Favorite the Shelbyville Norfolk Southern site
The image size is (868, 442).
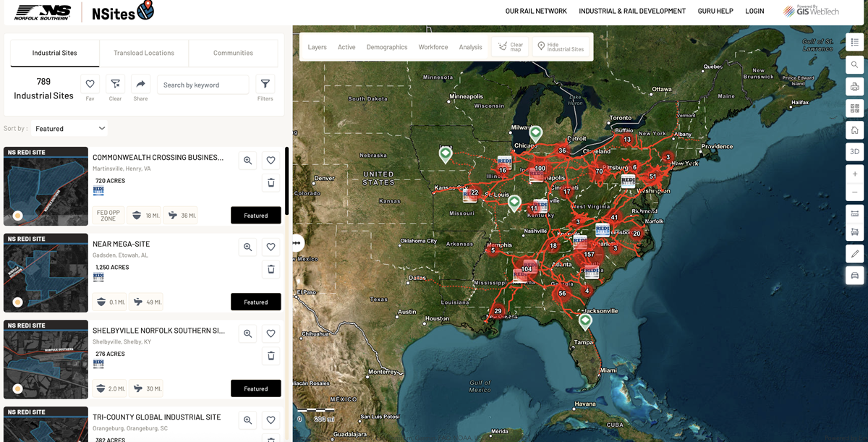(x=271, y=333)
